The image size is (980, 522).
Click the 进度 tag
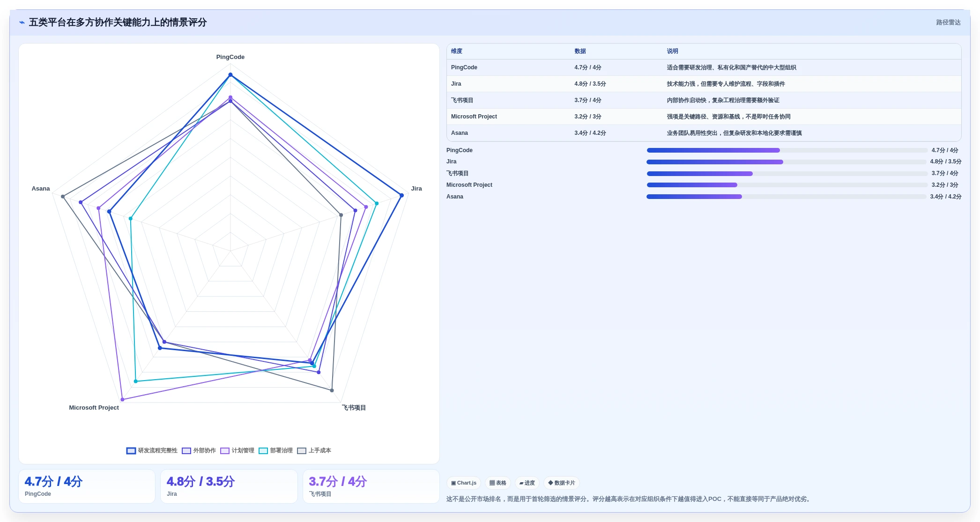coord(527,483)
